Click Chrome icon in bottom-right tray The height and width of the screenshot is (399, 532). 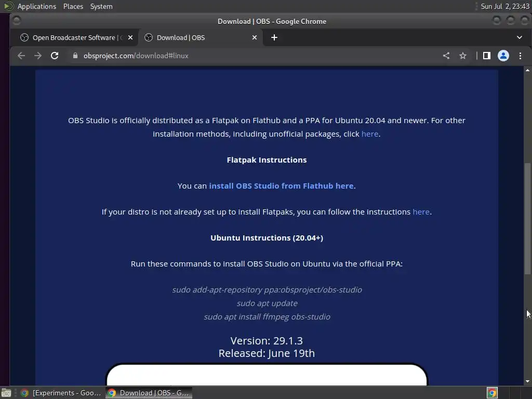[x=492, y=393]
